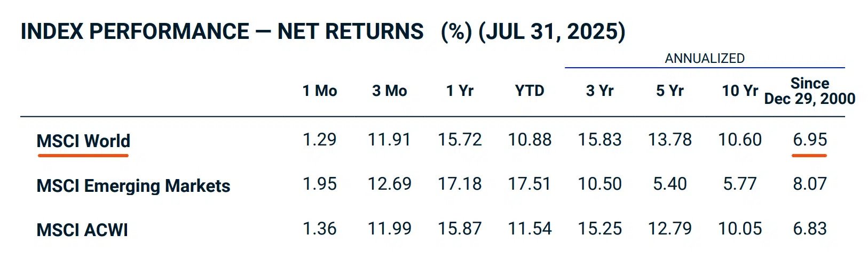
Task: Select Emerging Markets 1 Yr value 17.18
Action: pyautogui.click(x=460, y=184)
